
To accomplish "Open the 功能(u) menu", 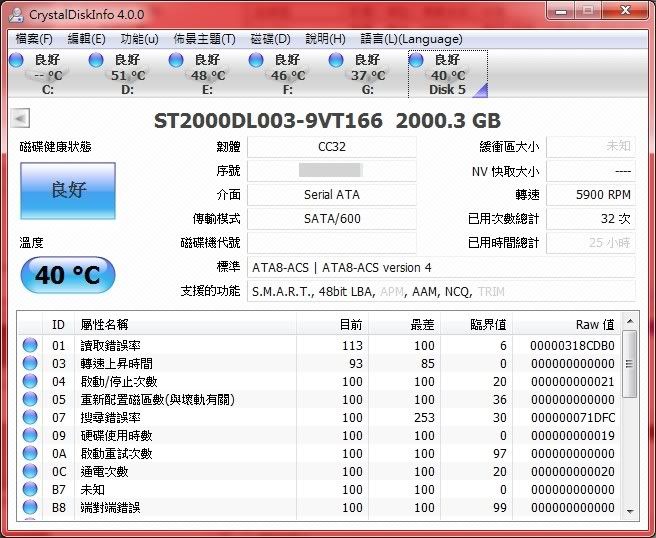I will (139, 39).
